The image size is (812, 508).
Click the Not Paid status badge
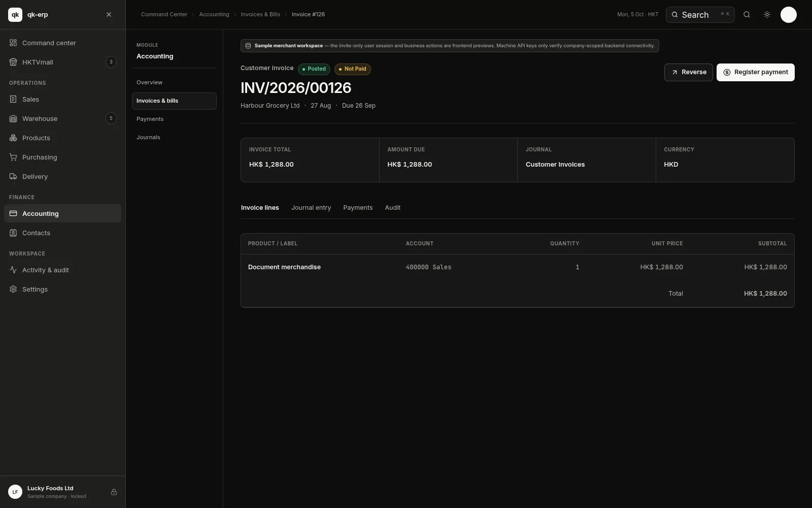pyautogui.click(x=352, y=69)
